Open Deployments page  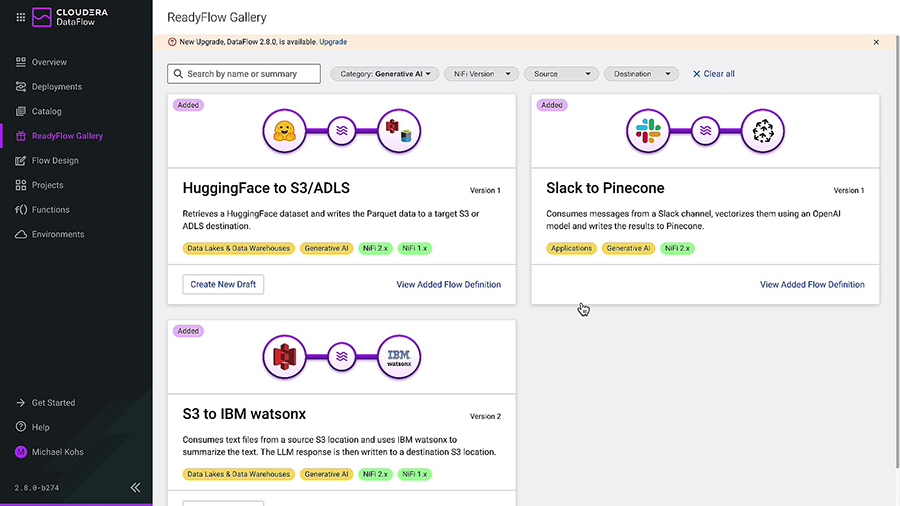(57, 87)
